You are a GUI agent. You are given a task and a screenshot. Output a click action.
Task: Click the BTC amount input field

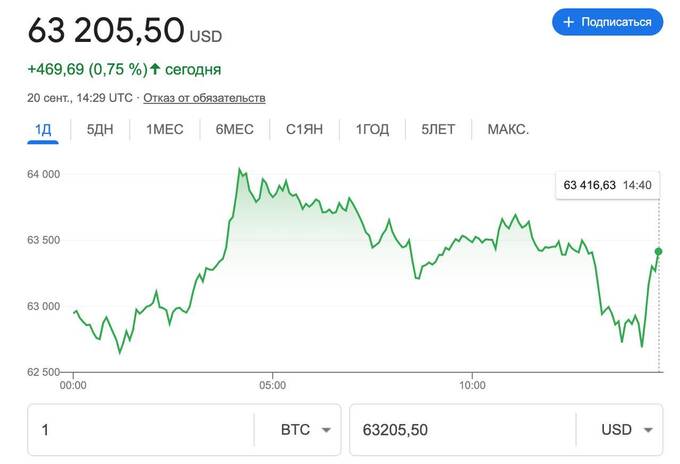(x=140, y=430)
